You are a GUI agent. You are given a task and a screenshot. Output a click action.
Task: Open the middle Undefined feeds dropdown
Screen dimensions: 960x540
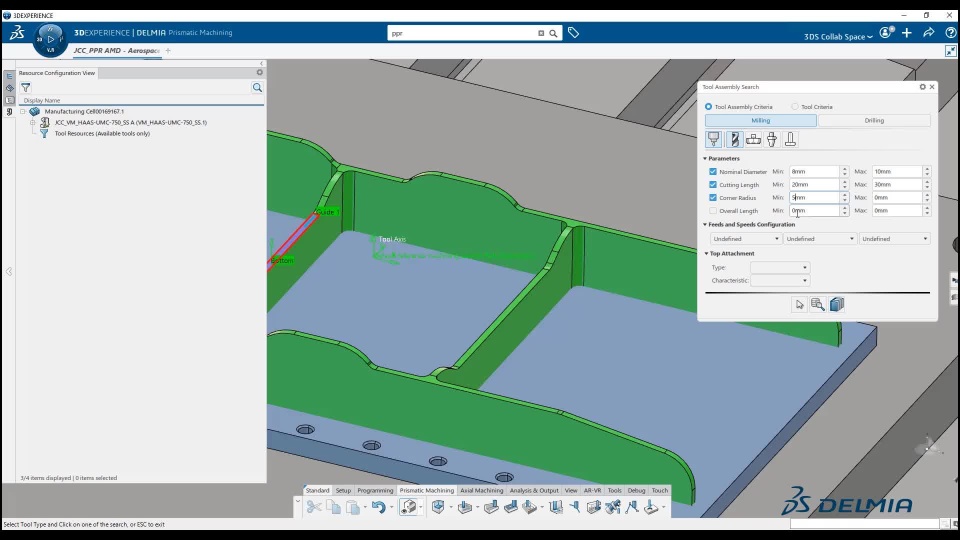819,239
